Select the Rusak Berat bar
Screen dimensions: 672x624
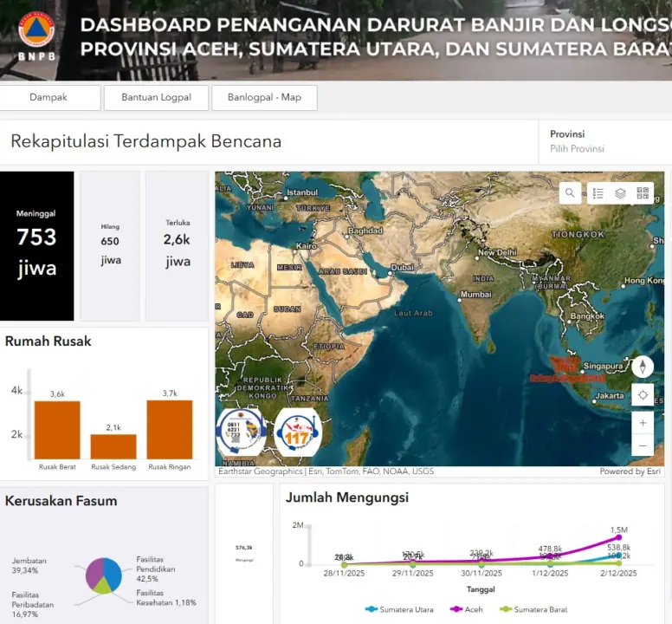(x=57, y=430)
